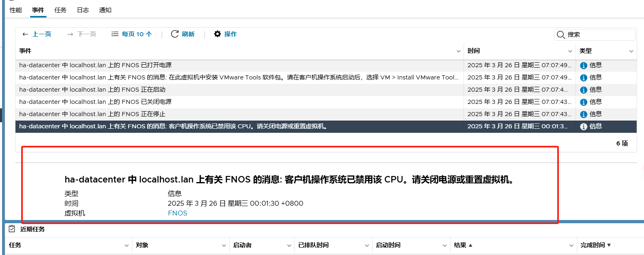This screenshot has height=255, width=644.
Task: Expand the 启动者 column chevron
Action: [x=289, y=246]
